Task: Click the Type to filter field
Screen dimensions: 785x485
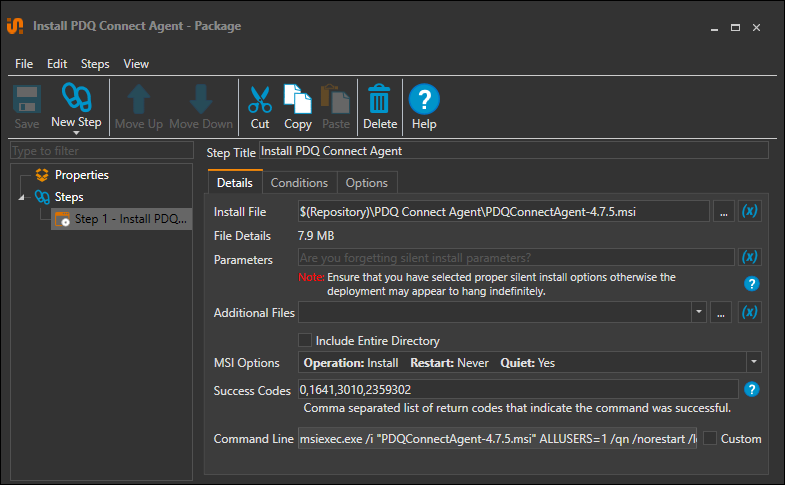Action: (x=102, y=151)
